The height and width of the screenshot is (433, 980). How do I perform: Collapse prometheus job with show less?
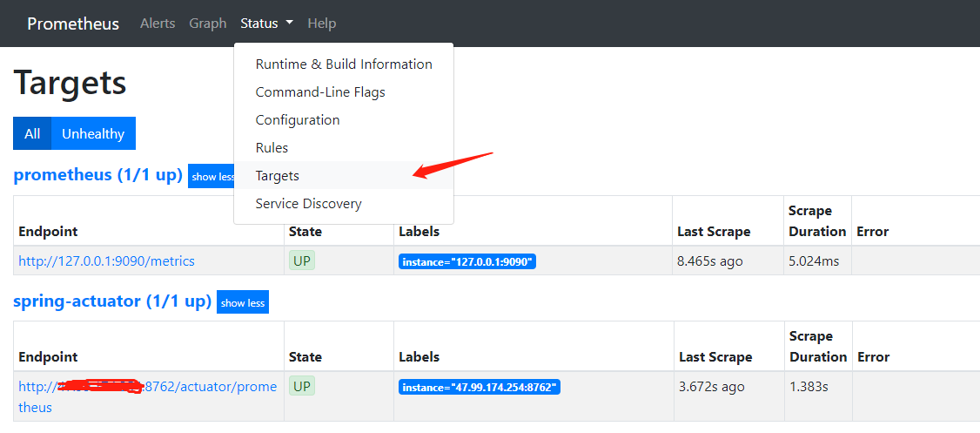coord(211,177)
